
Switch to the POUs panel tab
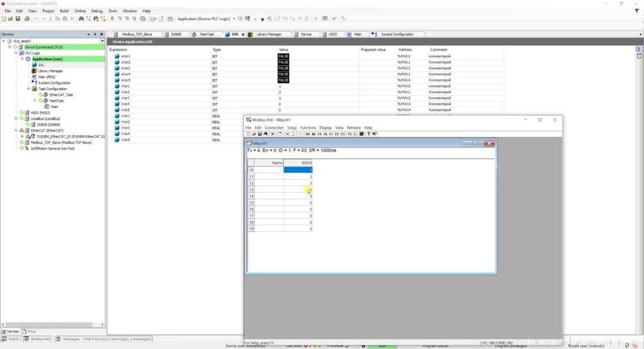[x=29, y=331]
